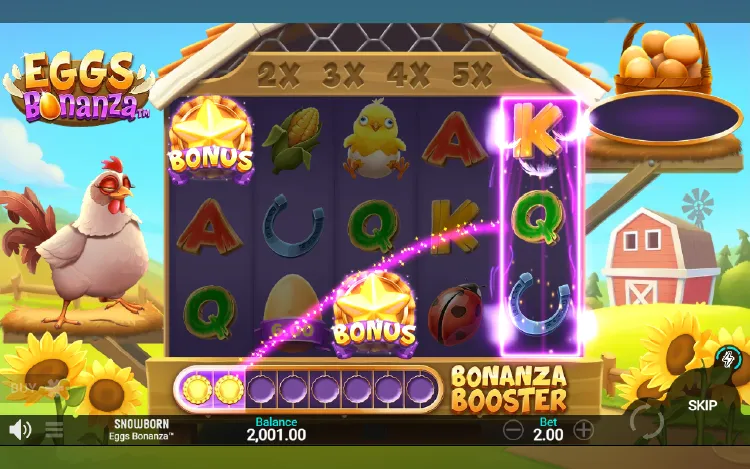Click the Bonanza Booster label
This screenshot has height=469, width=750.
508,389
